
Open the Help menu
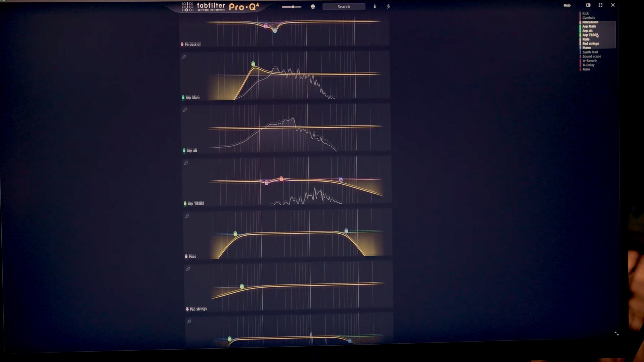(567, 5)
